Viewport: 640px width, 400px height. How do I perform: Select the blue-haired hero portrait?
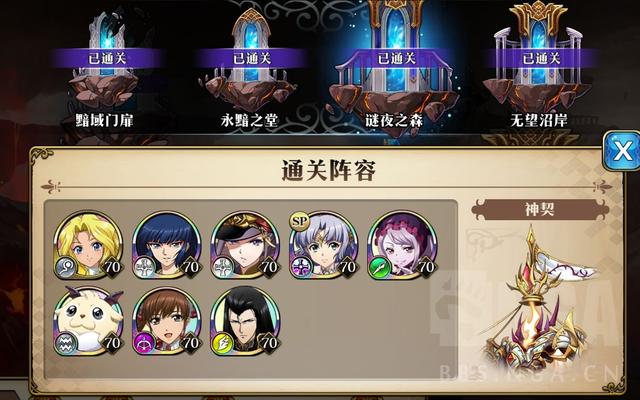pos(167,245)
